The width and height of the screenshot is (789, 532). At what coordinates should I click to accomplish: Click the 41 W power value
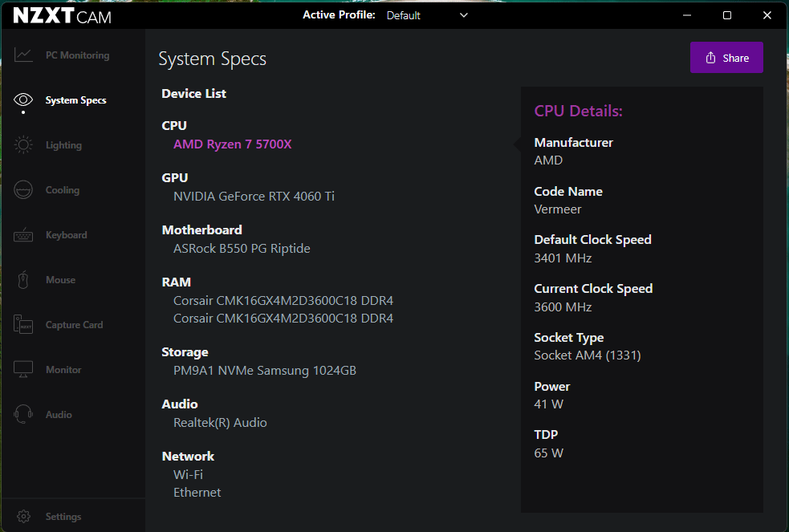(548, 404)
